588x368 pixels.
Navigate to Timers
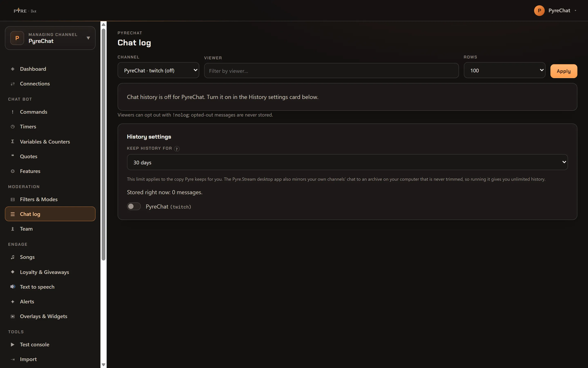click(x=50, y=127)
